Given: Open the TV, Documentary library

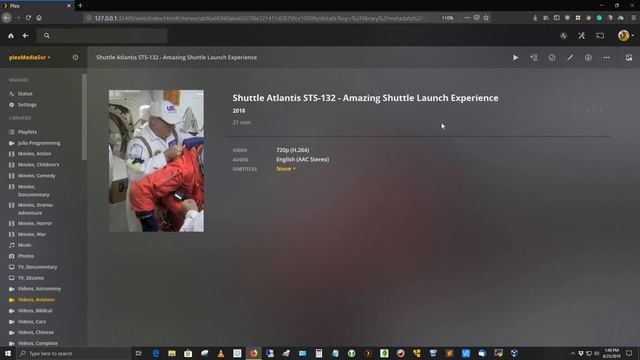Looking at the screenshot, I should pyautogui.click(x=37, y=267).
